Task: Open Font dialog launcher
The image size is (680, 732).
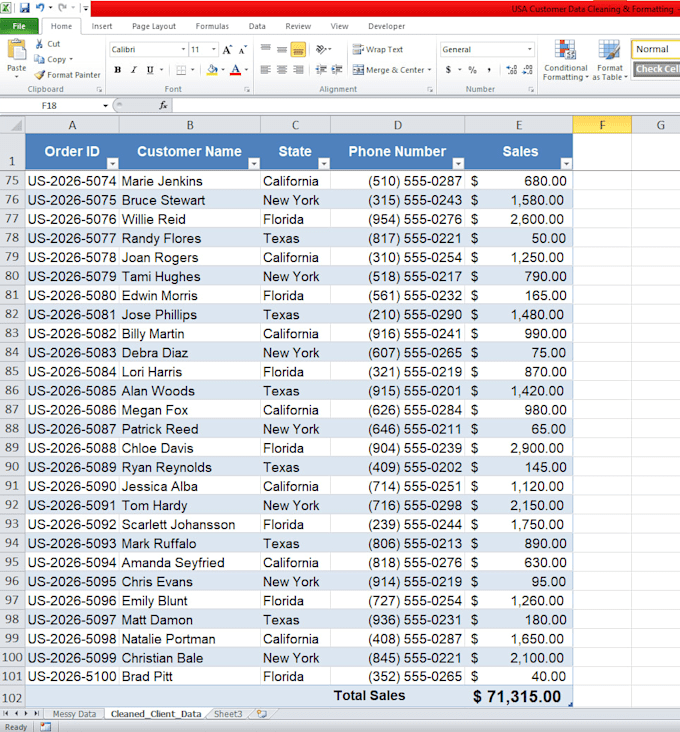Action: (x=247, y=90)
